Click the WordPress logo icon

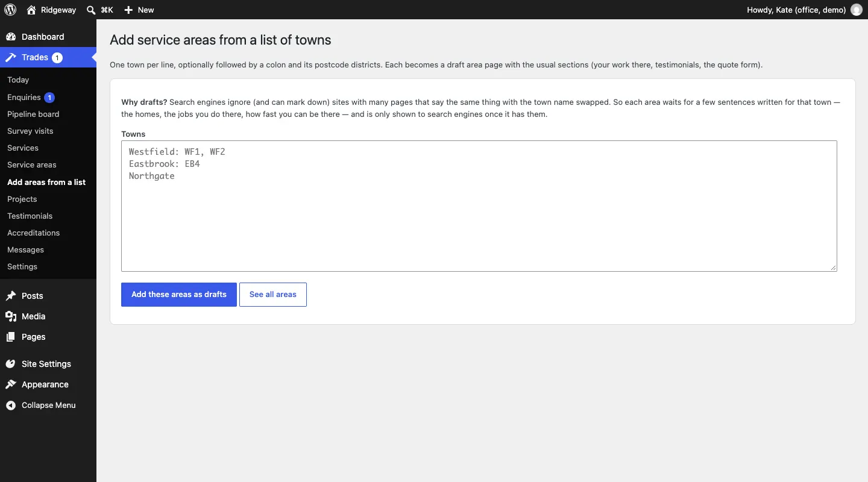coord(10,10)
